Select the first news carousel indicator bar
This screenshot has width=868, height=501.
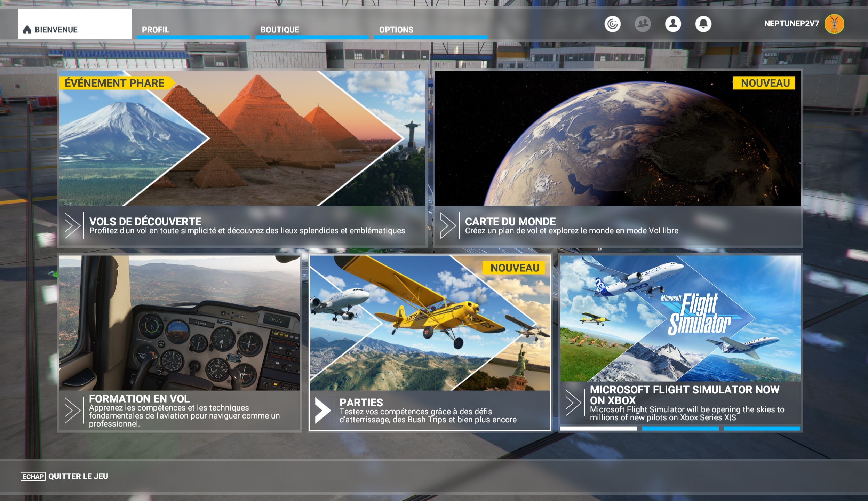tap(598, 429)
